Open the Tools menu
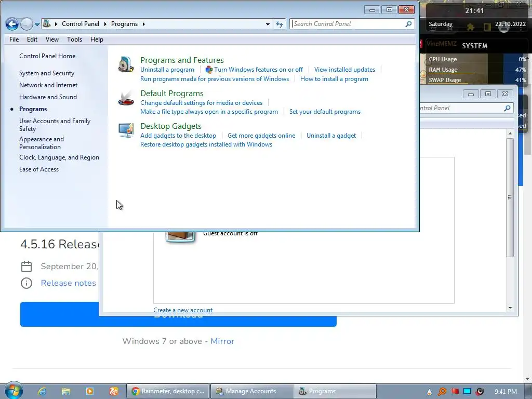The width and height of the screenshot is (532, 399). (x=74, y=39)
